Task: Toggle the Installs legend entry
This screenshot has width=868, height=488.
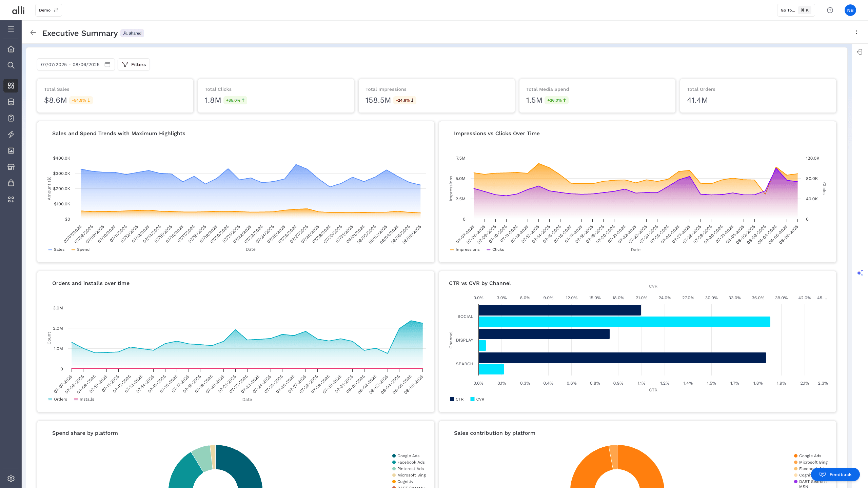Action: coord(84,399)
